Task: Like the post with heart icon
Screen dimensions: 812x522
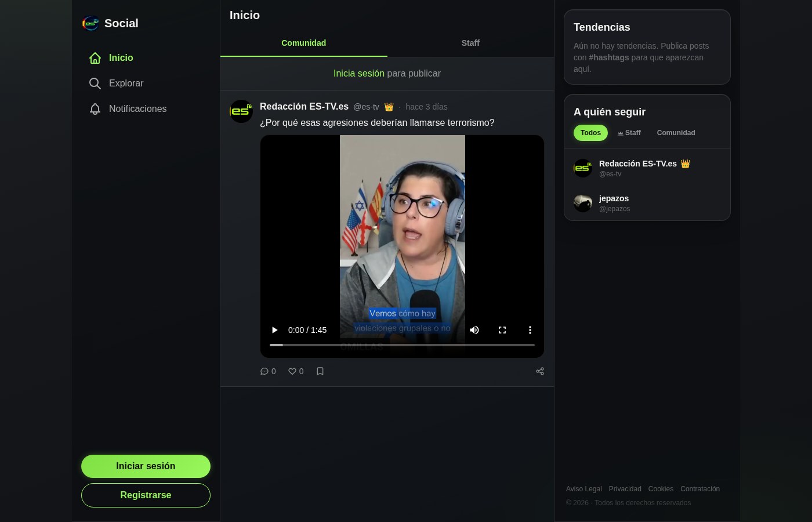Action: [296, 371]
